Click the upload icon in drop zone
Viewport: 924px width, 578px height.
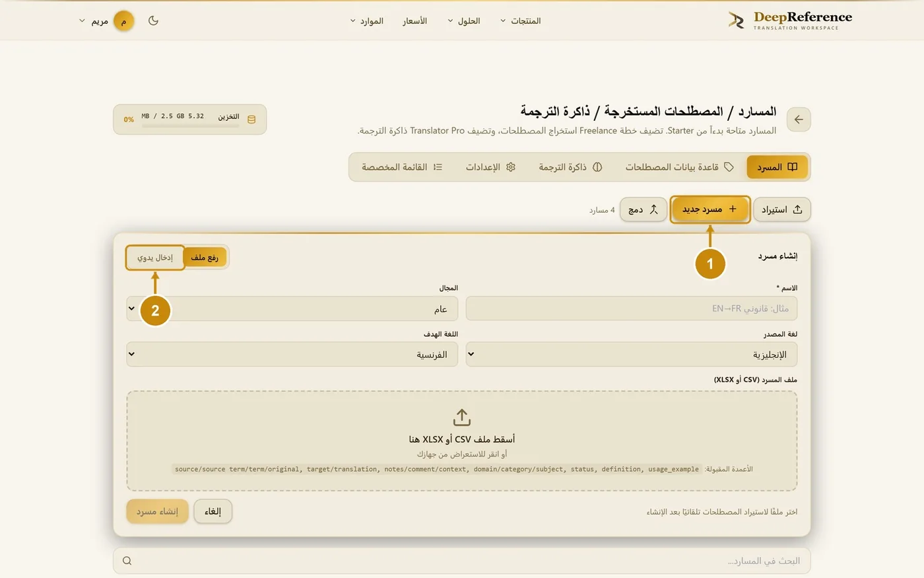(462, 417)
